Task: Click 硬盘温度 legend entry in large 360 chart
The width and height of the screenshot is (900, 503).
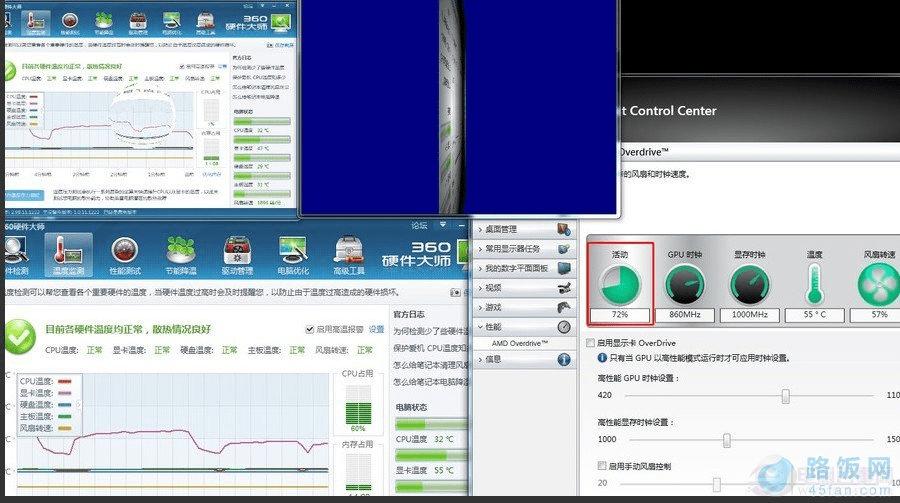Action: [46, 405]
